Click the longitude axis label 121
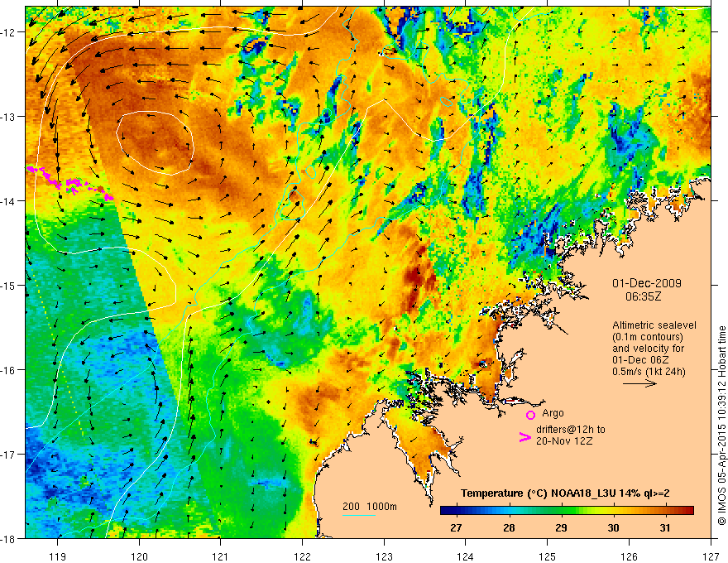 coord(221,556)
